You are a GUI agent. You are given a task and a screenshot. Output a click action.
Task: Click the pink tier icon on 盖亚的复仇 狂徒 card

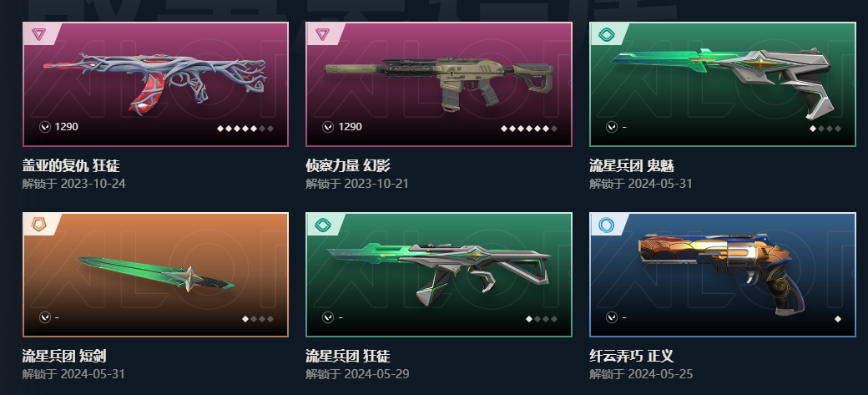[38, 34]
